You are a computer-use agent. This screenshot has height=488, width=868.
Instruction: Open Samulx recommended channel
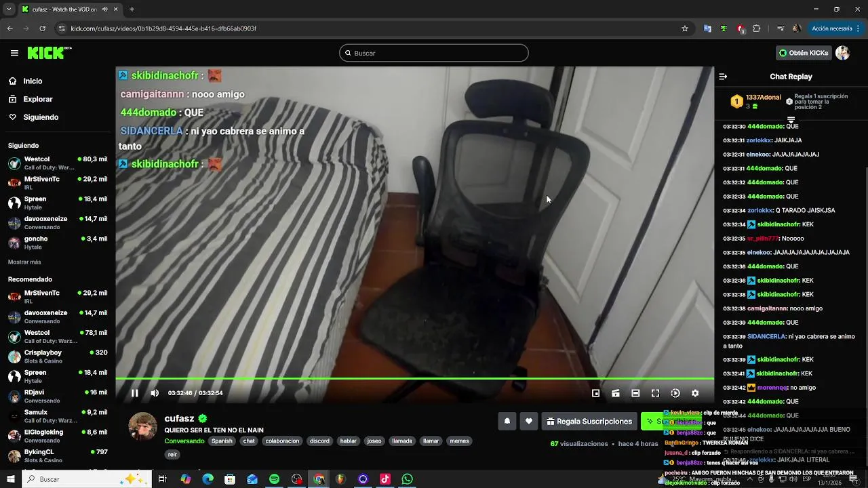pyautogui.click(x=58, y=415)
